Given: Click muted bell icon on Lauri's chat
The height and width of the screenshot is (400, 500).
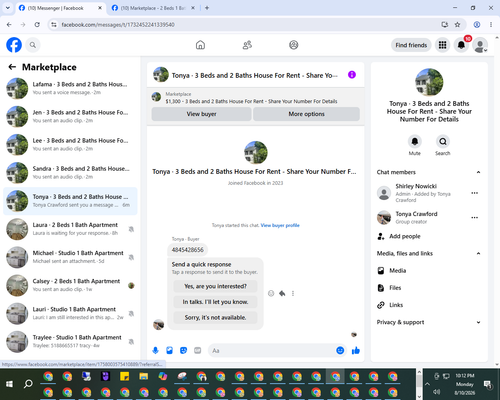Looking at the screenshot, I should [131, 314].
